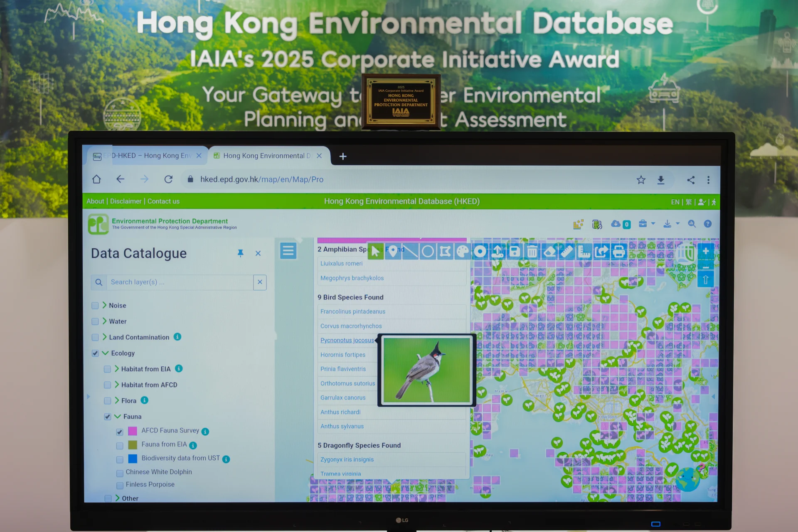Select the location pin marker tool
The height and width of the screenshot is (532, 798).
tap(393, 251)
